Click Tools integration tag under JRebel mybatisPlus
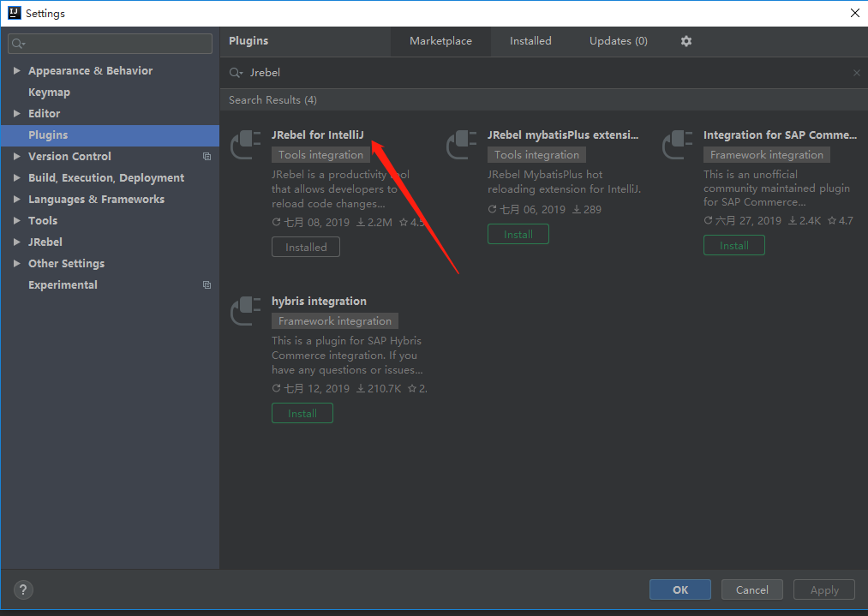 (536, 155)
